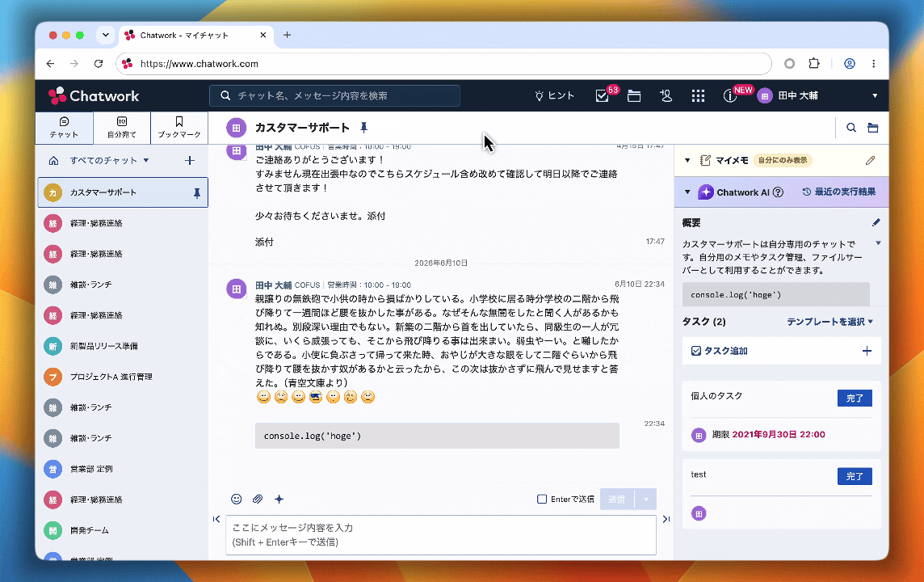Open browser three-dot menu

pyautogui.click(x=874, y=63)
